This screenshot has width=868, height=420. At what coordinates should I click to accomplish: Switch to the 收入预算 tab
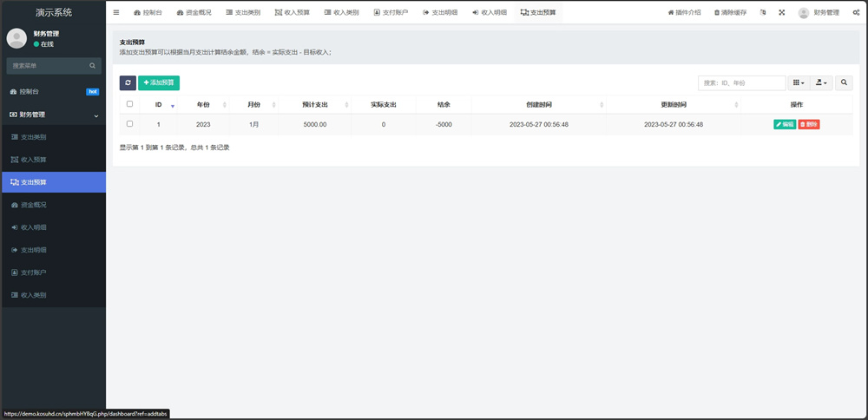pos(293,12)
